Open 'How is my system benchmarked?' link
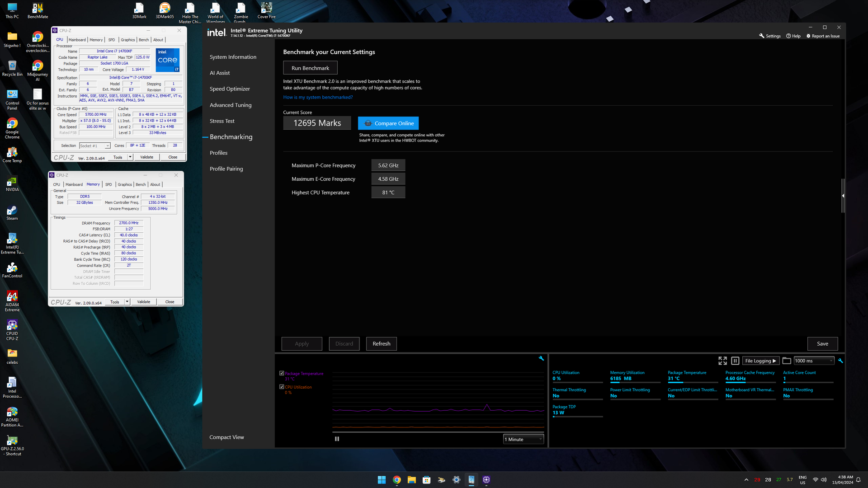Screen dimensions: 868x488 318,97
